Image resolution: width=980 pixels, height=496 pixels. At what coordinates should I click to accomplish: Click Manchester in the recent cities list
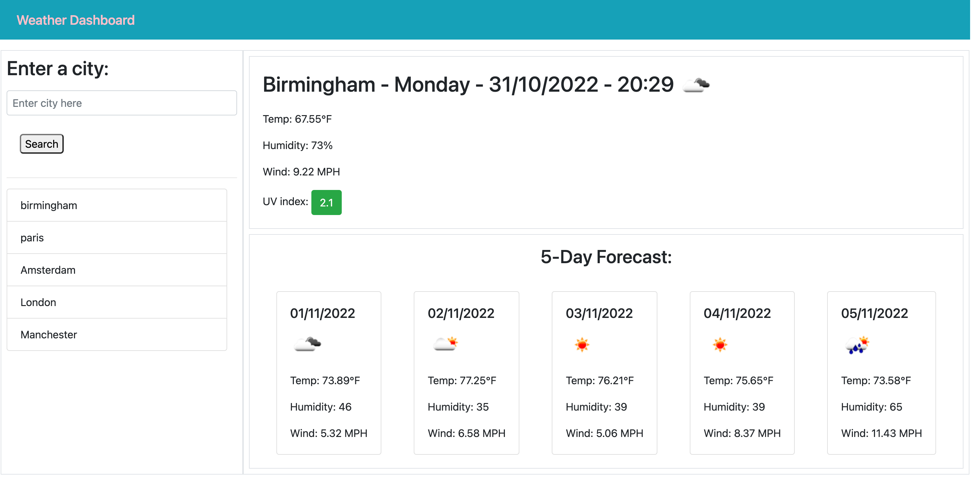117,334
